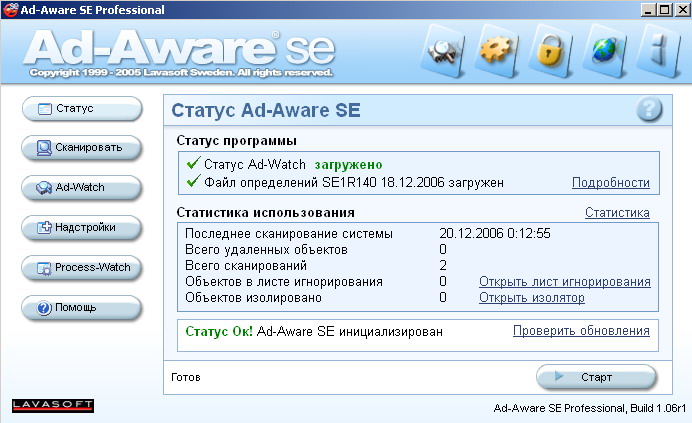
Task: Click Открыть лист игнорирования link
Action: click(x=565, y=282)
